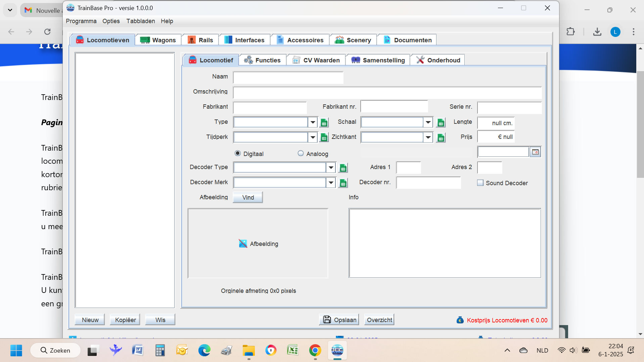Open the list editor icon beside Zichtkant
This screenshot has width=644, height=362.
[x=441, y=137]
